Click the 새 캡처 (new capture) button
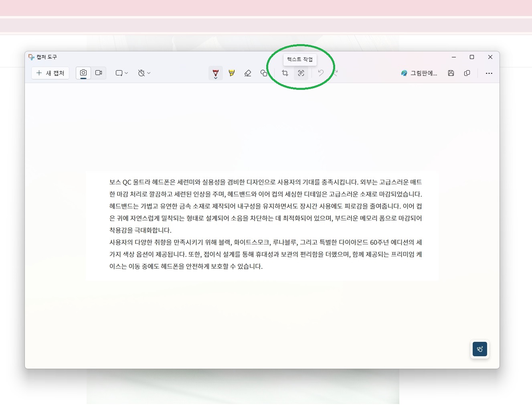The height and width of the screenshot is (406, 532). 50,73
